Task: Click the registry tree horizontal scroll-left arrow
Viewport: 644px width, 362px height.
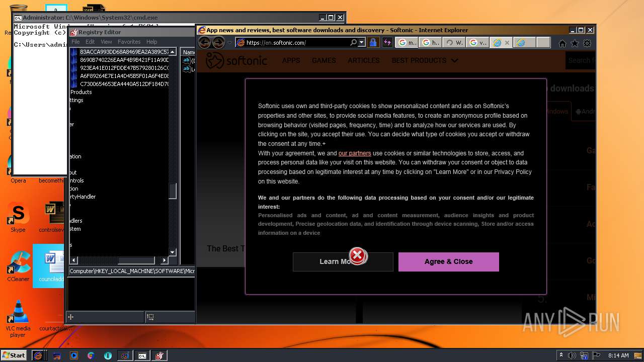Action: click(x=74, y=260)
